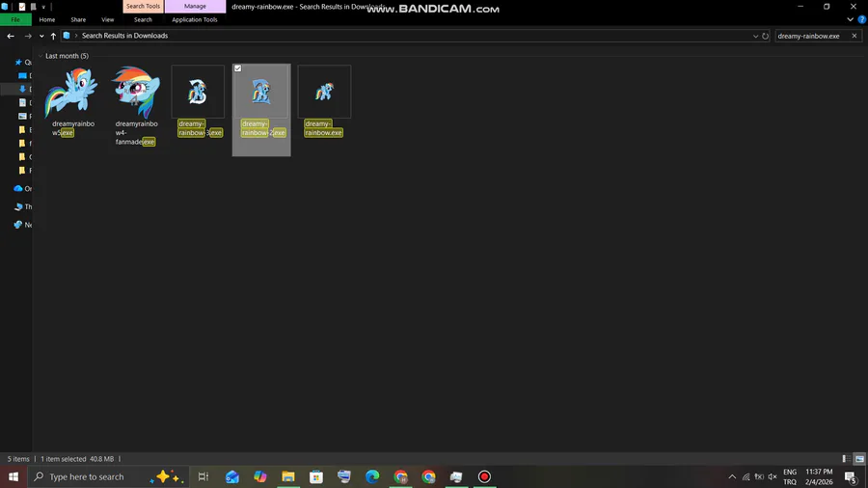Viewport: 868px width, 488px height.
Task: Click the Search Tools contextual tab
Action: [143, 6]
